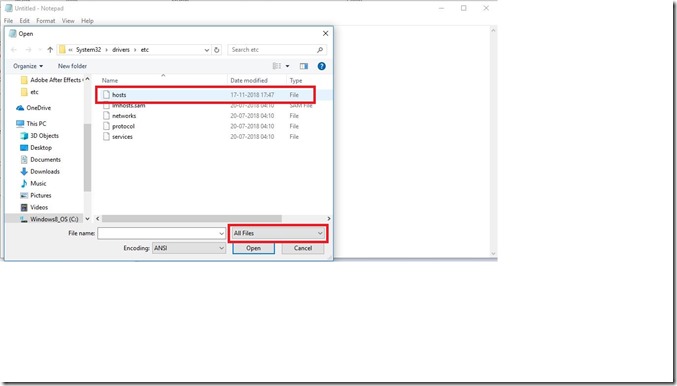The height and width of the screenshot is (386, 677).
Task: Open Notepad Format menu
Action: coord(46,21)
